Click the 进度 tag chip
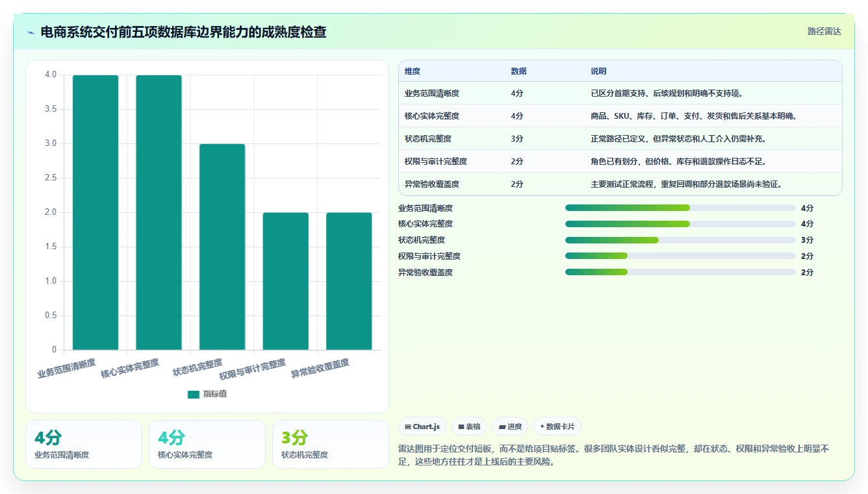The image size is (868, 494). pyautogui.click(x=510, y=426)
